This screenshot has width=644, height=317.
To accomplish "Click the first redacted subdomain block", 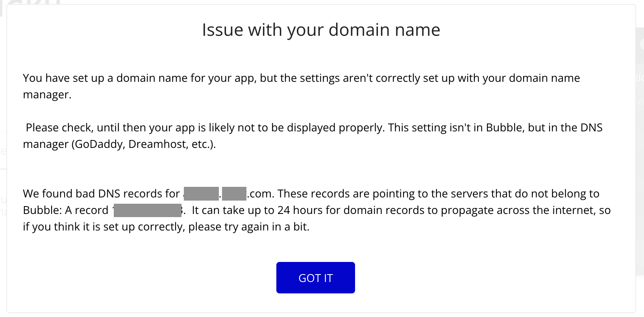I will pos(201,194).
